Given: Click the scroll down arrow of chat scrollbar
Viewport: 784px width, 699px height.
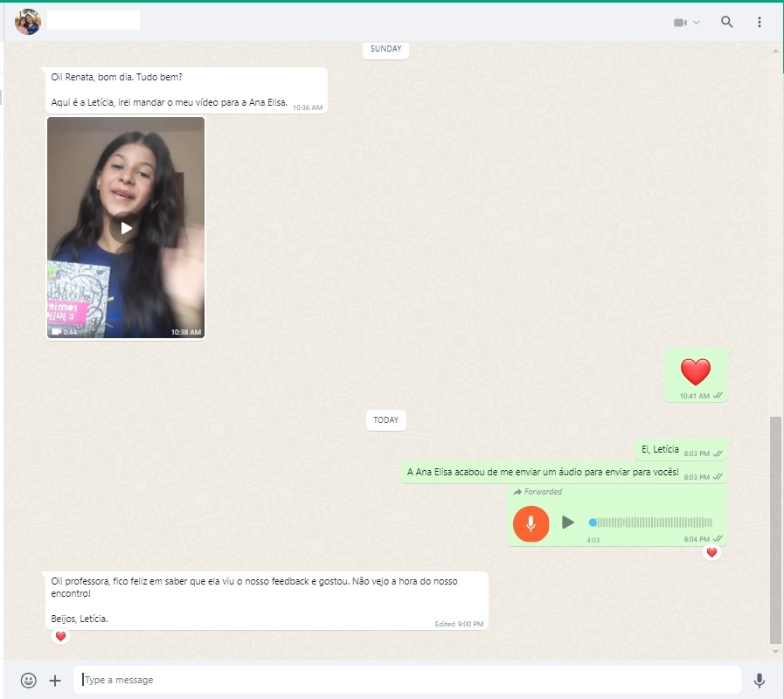Looking at the screenshot, I should click(775, 652).
